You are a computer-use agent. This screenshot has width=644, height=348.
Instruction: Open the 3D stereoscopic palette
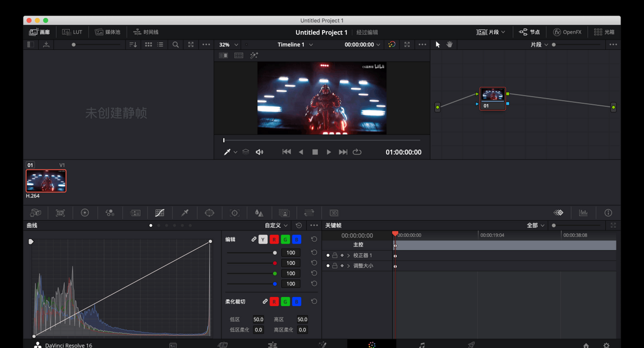[334, 213]
